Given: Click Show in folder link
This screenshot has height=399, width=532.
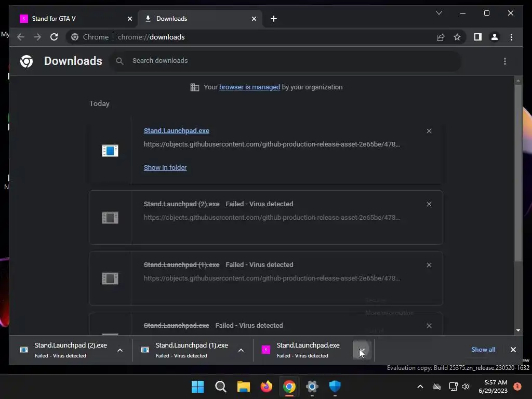Looking at the screenshot, I should (x=165, y=168).
